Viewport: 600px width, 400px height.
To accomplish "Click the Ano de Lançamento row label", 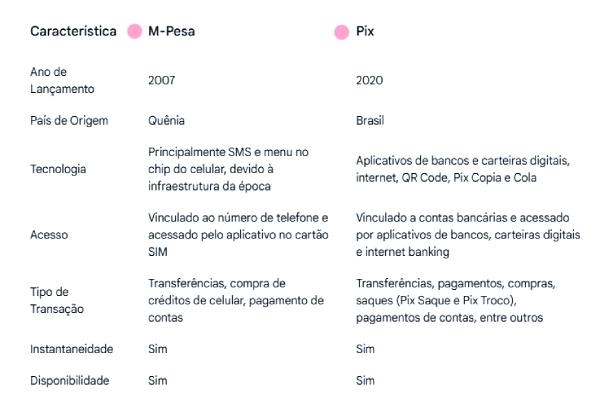I will click(62, 80).
